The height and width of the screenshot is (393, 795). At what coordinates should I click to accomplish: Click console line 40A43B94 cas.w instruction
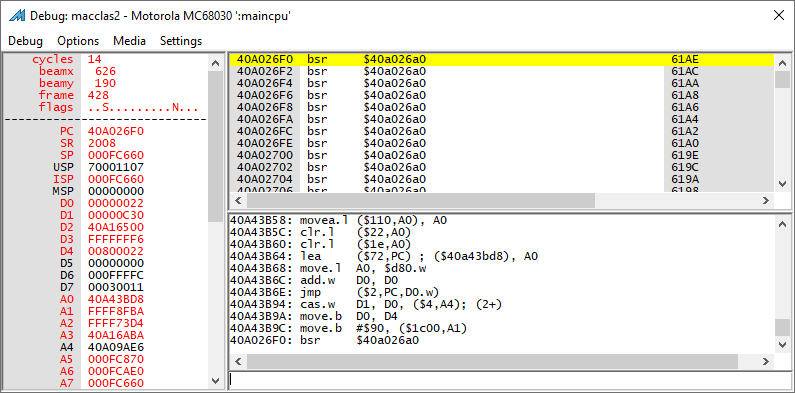(366, 305)
